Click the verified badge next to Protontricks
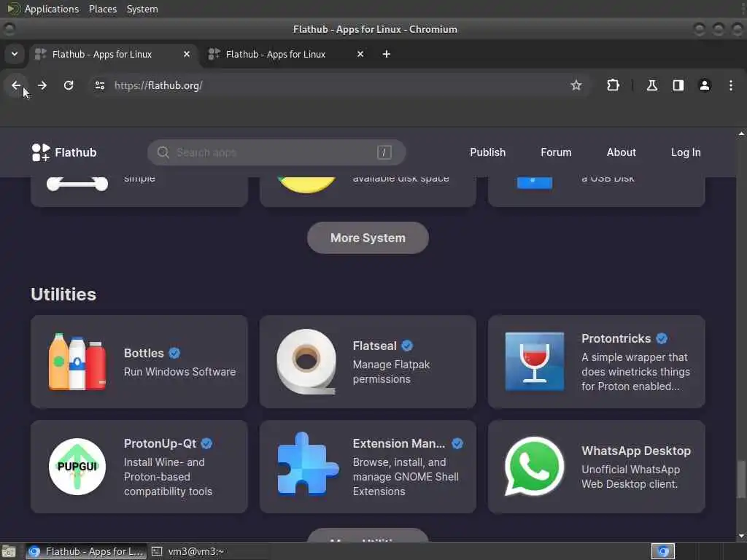Screen dimensions: 747x560 tap(662, 338)
